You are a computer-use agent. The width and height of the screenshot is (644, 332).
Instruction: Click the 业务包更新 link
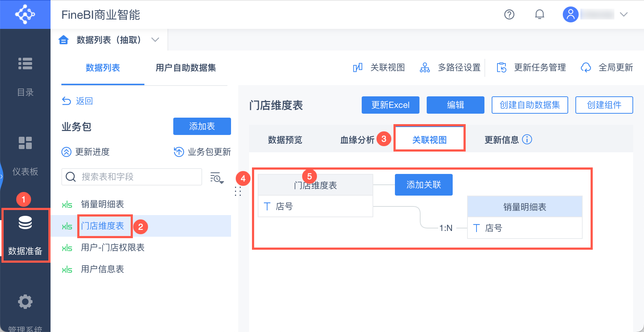point(202,152)
